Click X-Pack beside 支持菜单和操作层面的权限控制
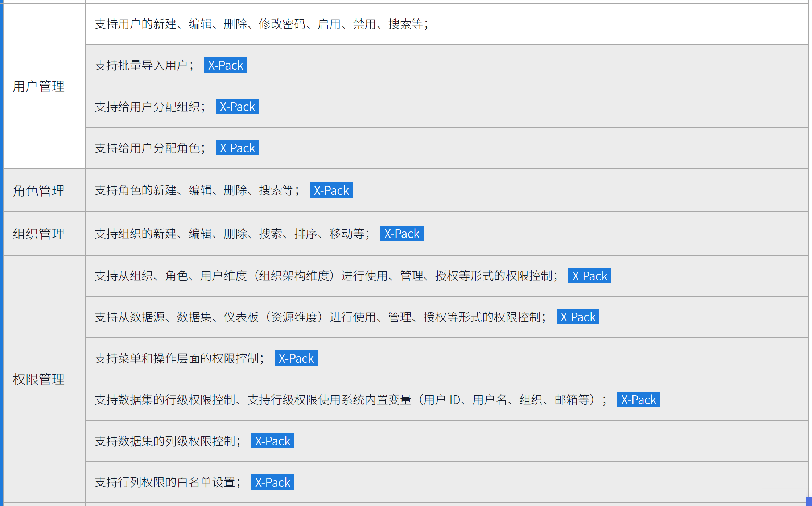 click(x=296, y=358)
